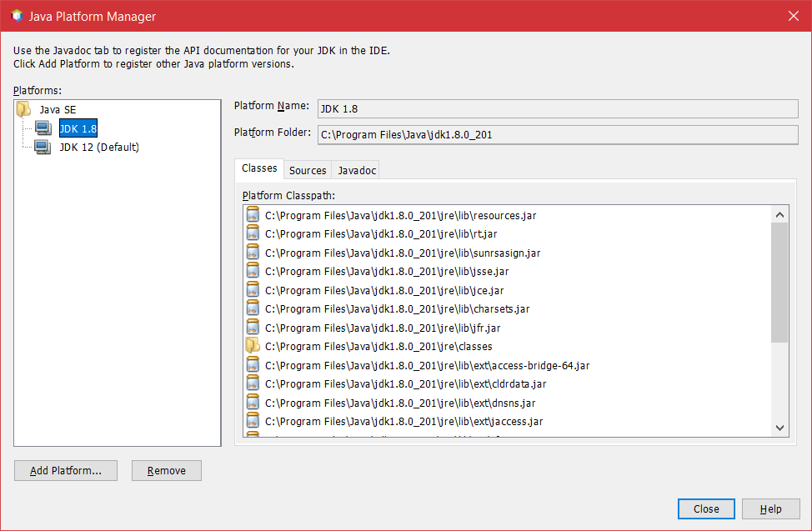Click the Platform Name field

[557, 108]
